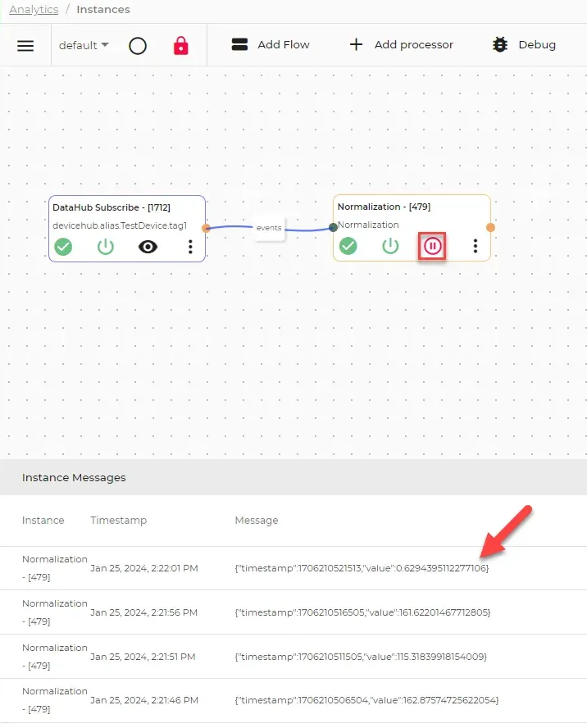Select DataHub Subscribe - [1712] node title
Image resolution: width=587 pixels, height=728 pixels.
click(x=111, y=207)
